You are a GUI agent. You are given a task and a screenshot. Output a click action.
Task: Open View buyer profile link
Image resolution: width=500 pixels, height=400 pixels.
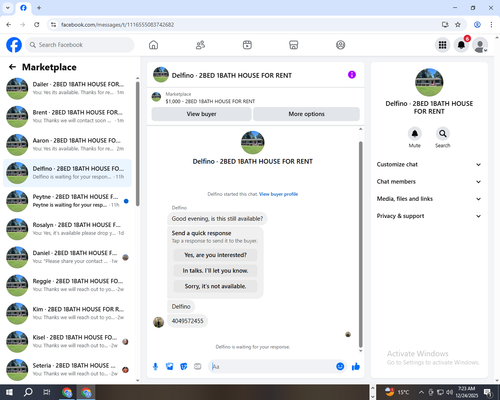[x=278, y=194]
